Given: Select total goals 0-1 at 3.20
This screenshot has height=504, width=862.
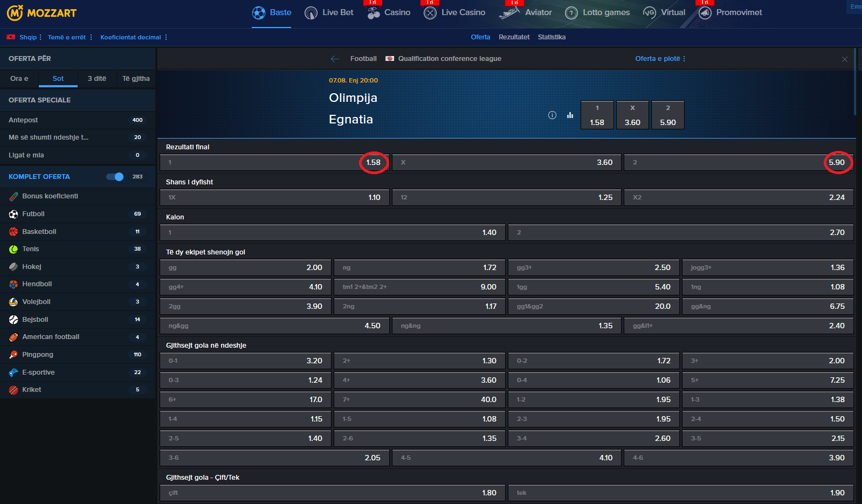Looking at the screenshot, I should coord(245,361).
